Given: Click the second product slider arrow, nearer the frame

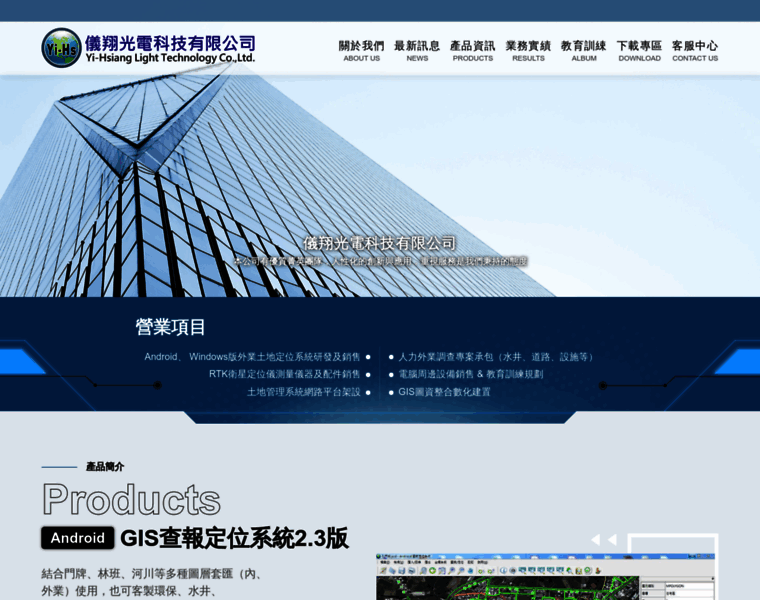Looking at the screenshot, I should coord(612,539).
